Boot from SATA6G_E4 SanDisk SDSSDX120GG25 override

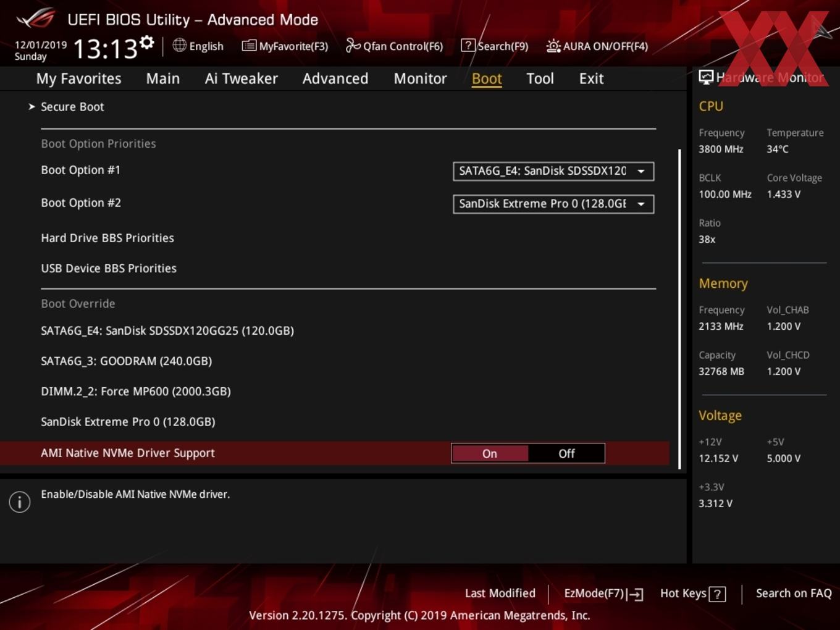tap(167, 330)
